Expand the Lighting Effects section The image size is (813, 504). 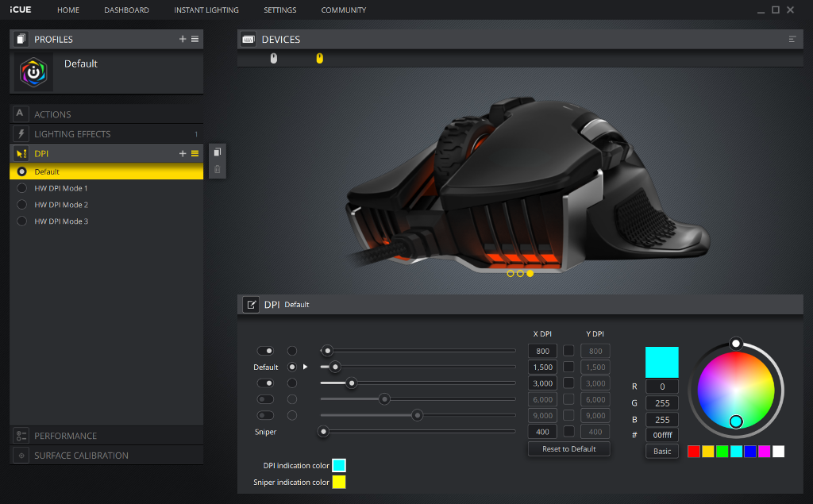pyautogui.click(x=72, y=134)
